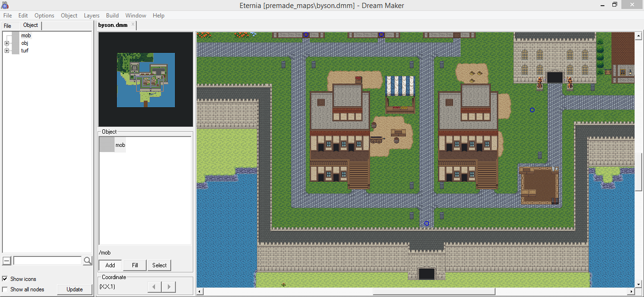Click the map scroll up arrow
The height and width of the screenshot is (297, 644).
(639, 36)
